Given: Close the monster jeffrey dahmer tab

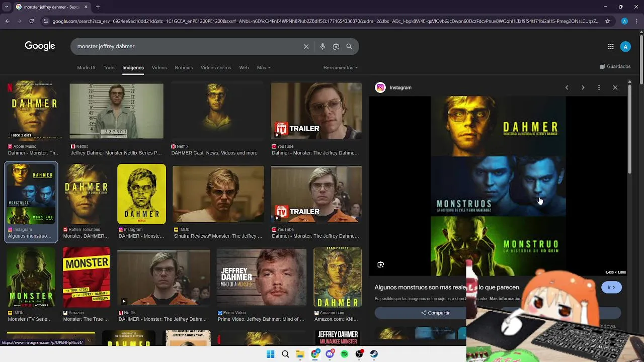Looking at the screenshot, I should [x=86, y=7].
